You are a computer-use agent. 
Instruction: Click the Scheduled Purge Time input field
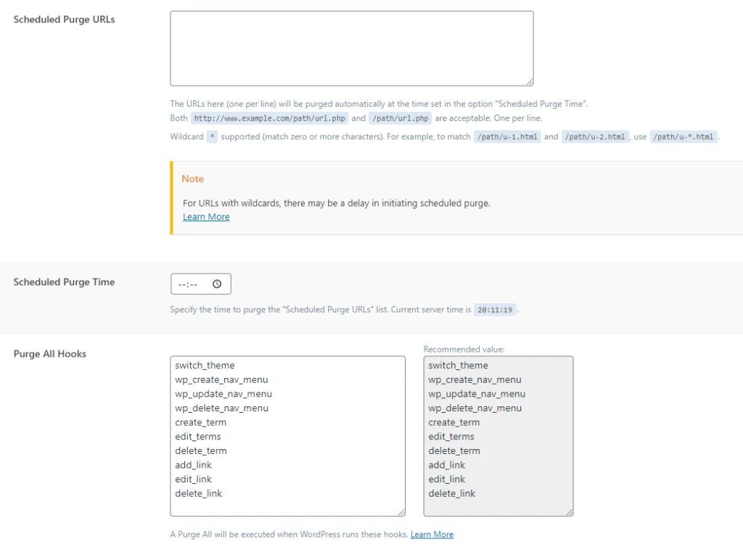200,284
